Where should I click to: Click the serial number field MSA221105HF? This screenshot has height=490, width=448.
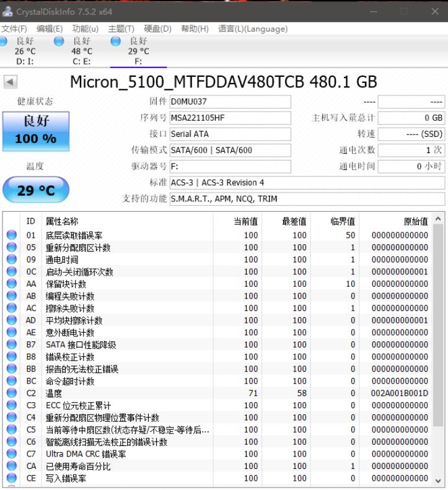(x=230, y=118)
